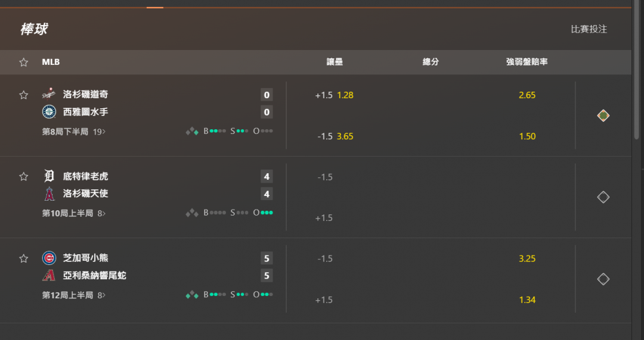
Task: Select Mariners moneyline odds 1.50
Action: click(527, 136)
